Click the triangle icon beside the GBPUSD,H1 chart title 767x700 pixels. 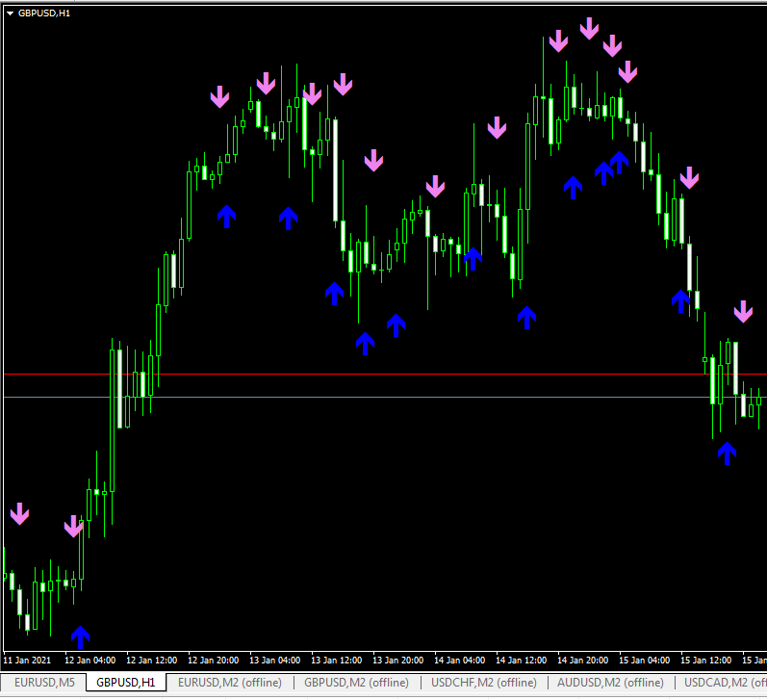pyautogui.click(x=10, y=13)
